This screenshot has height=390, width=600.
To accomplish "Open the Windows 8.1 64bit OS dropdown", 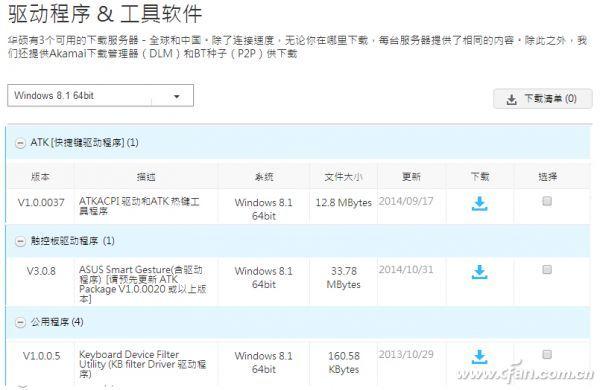I will pyautogui.click(x=100, y=96).
